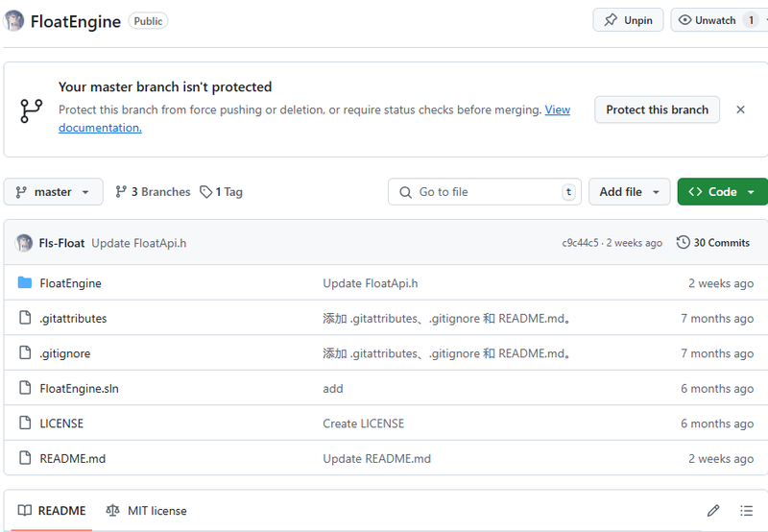
Task: Open the Create LICENSE commit message
Action: [x=364, y=423]
